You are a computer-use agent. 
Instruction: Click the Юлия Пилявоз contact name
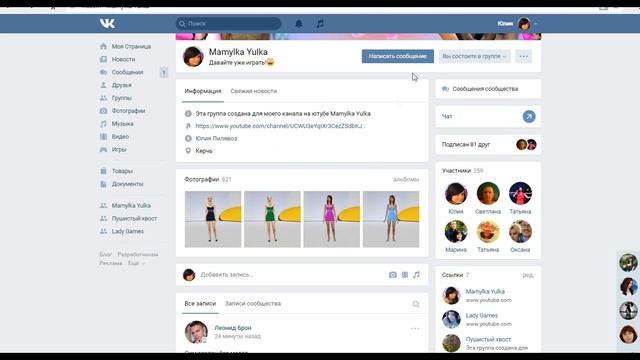pos(216,138)
